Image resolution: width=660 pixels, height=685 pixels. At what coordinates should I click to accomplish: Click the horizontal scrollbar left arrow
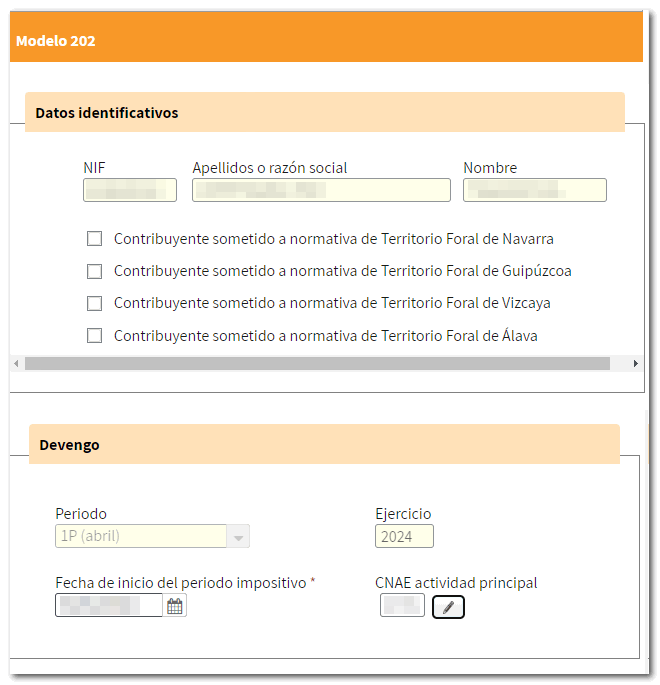click(x=17, y=363)
